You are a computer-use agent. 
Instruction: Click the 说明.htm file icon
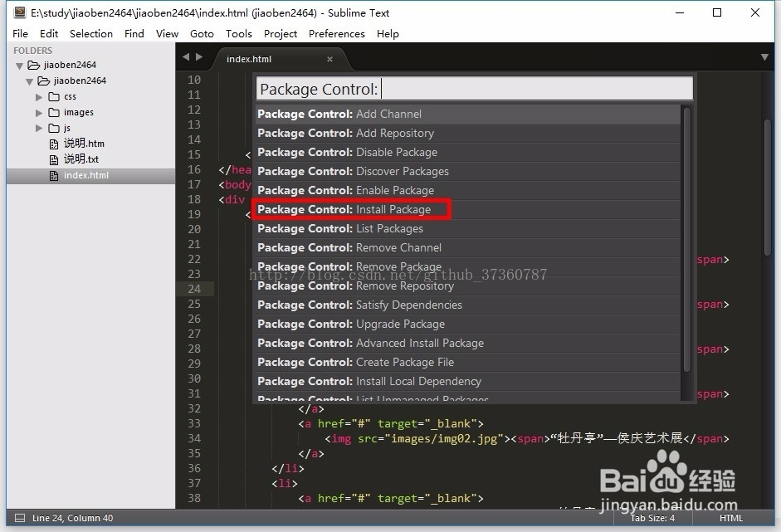click(54, 144)
